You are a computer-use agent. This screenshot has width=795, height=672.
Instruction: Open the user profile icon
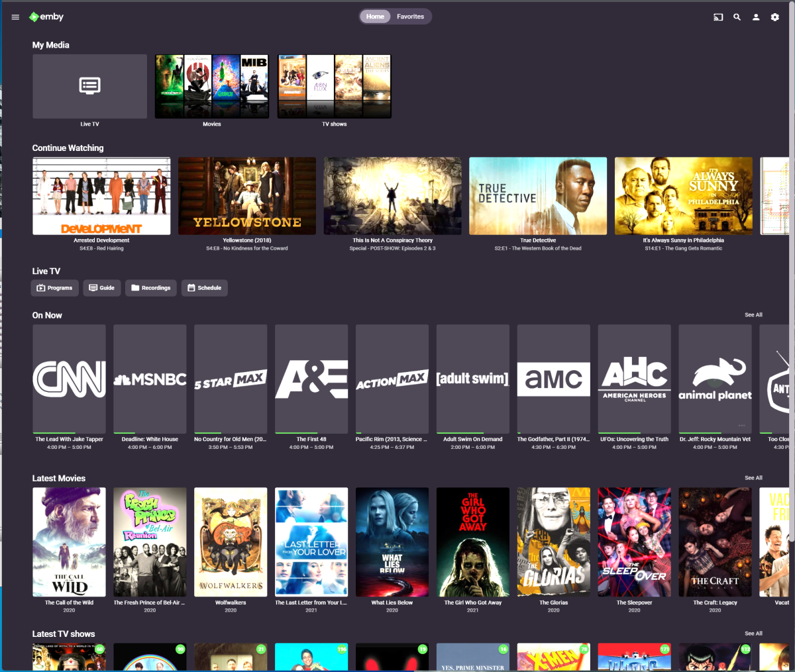point(756,17)
